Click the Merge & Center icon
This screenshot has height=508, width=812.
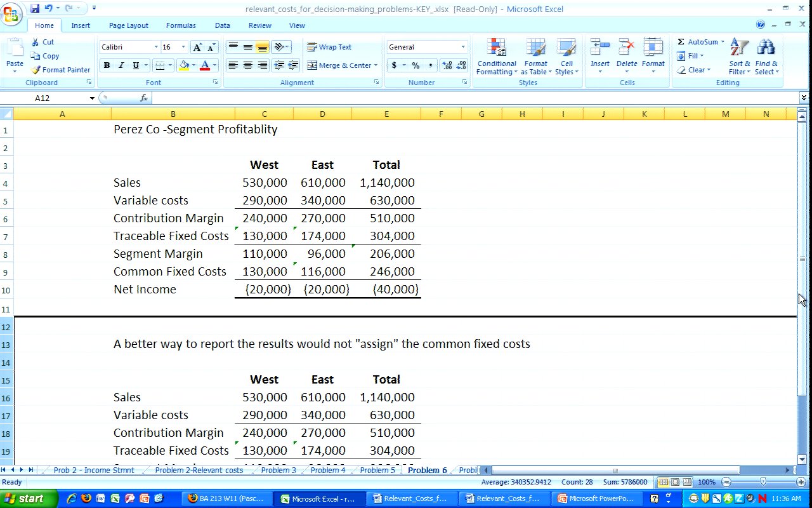pyautogui.click(x=312, y=65)
